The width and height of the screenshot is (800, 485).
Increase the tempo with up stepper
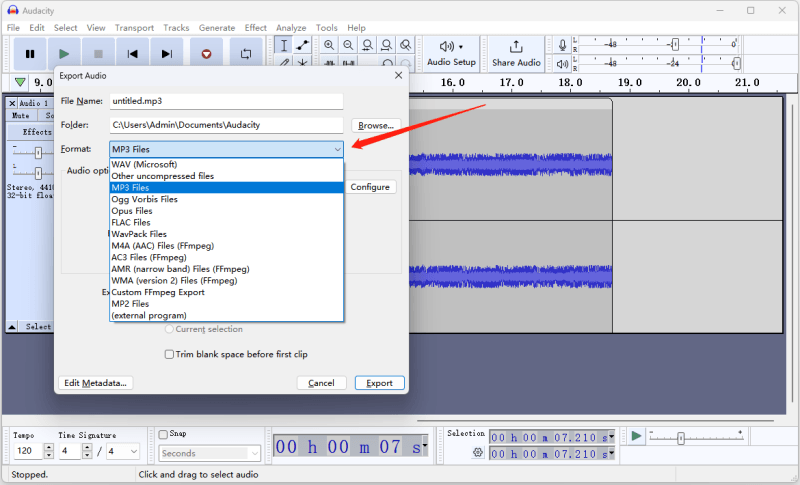[x=48, y=447]
